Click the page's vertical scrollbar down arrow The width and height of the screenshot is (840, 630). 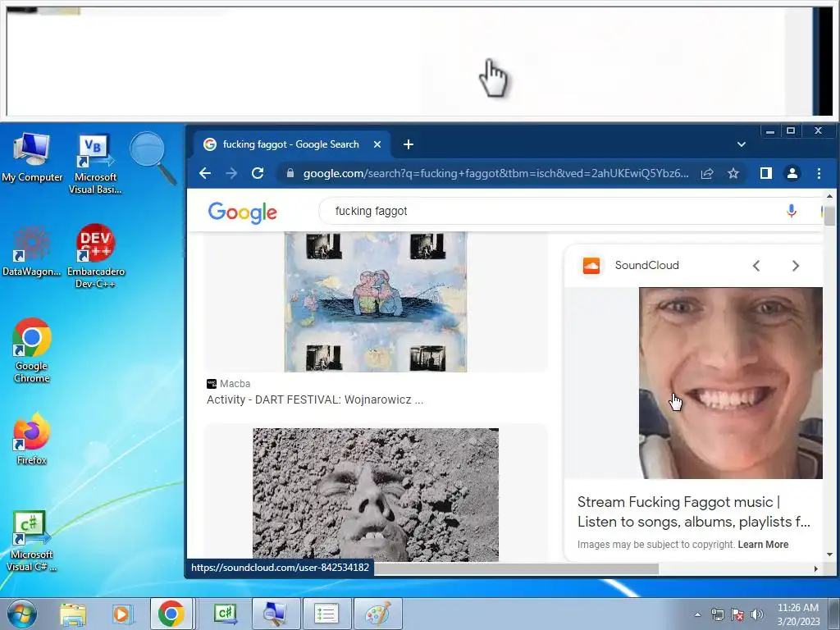pyautogui.click(x=829, y=555)
